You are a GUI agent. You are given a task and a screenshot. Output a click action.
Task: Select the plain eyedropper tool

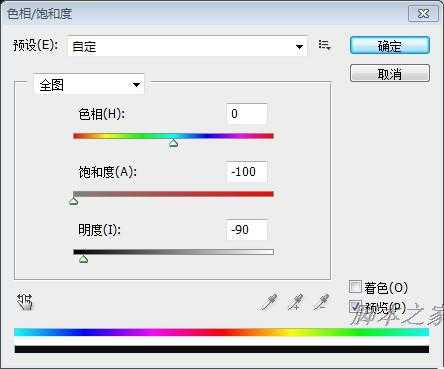tap(270, 302)
